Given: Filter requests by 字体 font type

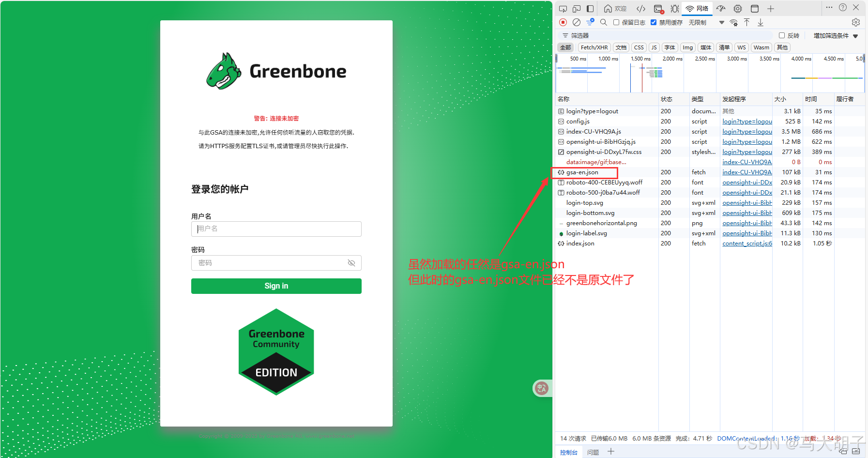Looking at the screenshot, I should (x=670, y=47).
